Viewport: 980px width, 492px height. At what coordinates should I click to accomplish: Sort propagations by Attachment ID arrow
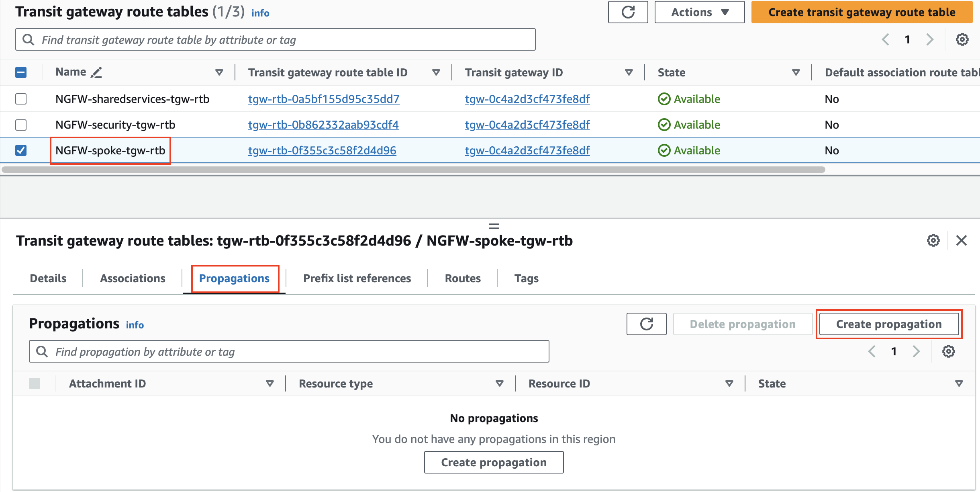coord(270,383)
